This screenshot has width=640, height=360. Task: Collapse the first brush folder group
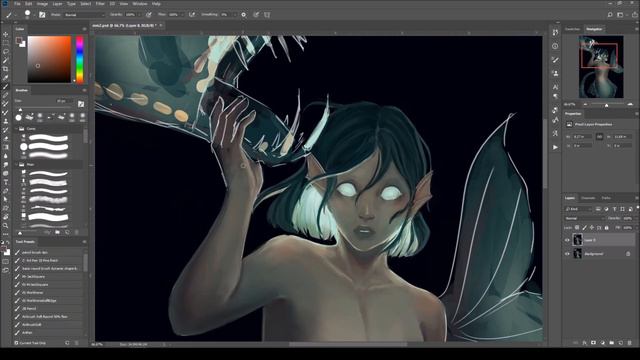pos(17,129)
